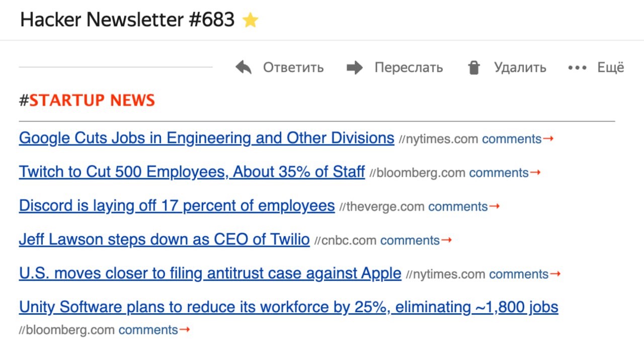Screen dimensions: 644x354
Task: View comments for the Unity Software story
Action: (x=148, y=330)
